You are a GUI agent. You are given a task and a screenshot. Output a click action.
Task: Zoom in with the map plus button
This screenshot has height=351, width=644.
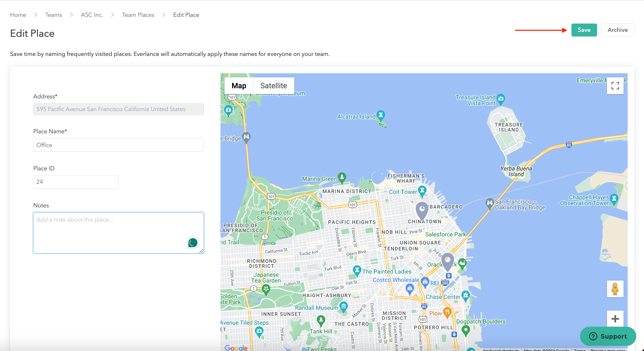tap(615, 319)
